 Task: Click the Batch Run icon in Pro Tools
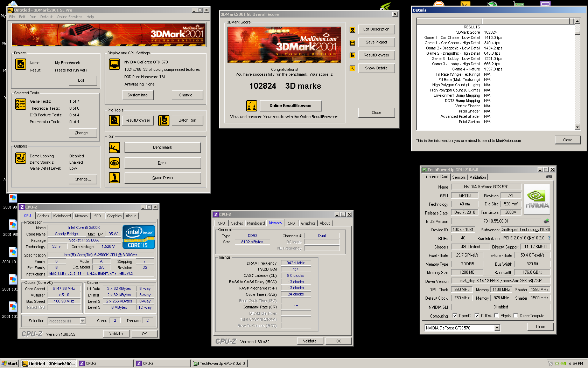(164, 120)
